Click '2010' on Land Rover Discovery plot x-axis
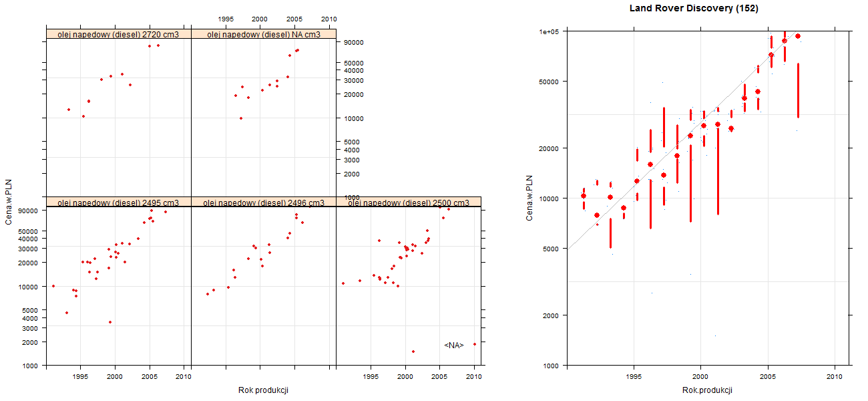868x401 pixels. click(835, 377)
